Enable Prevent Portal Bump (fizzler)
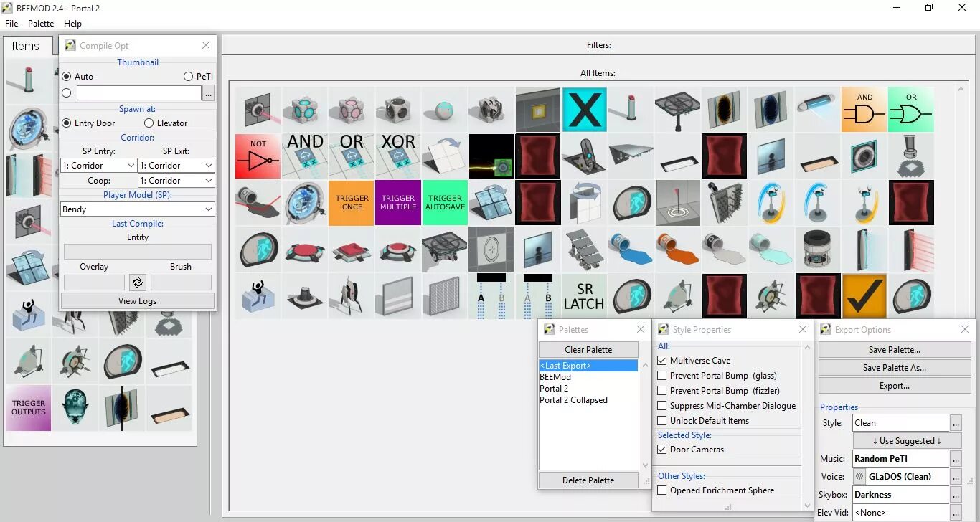 coord(662,391)
